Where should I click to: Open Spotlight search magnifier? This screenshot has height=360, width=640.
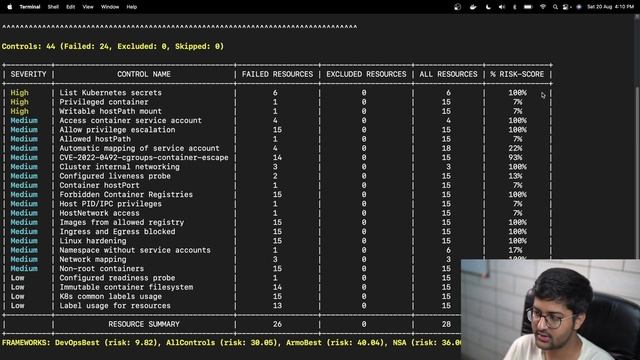pos(555,7)
